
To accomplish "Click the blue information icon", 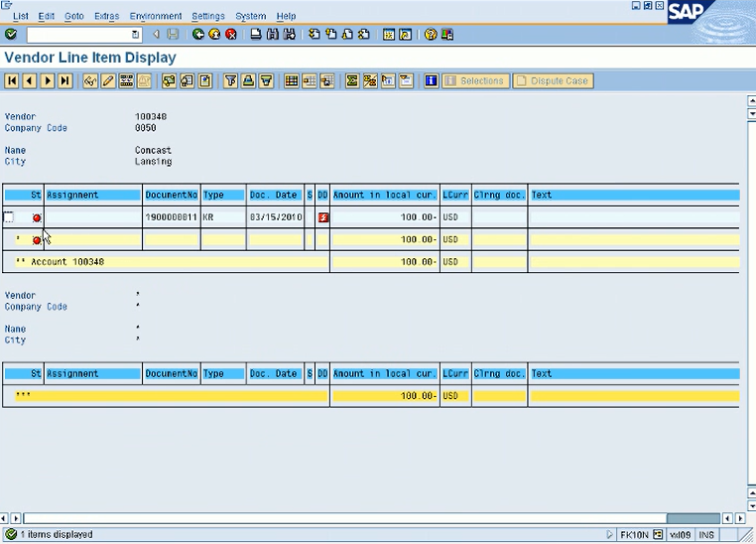I will click(x=431, y=80).
